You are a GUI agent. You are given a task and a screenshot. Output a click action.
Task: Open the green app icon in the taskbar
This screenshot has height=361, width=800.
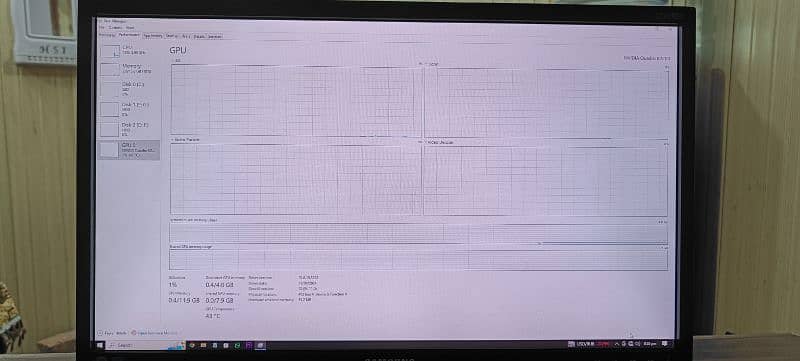238,345
